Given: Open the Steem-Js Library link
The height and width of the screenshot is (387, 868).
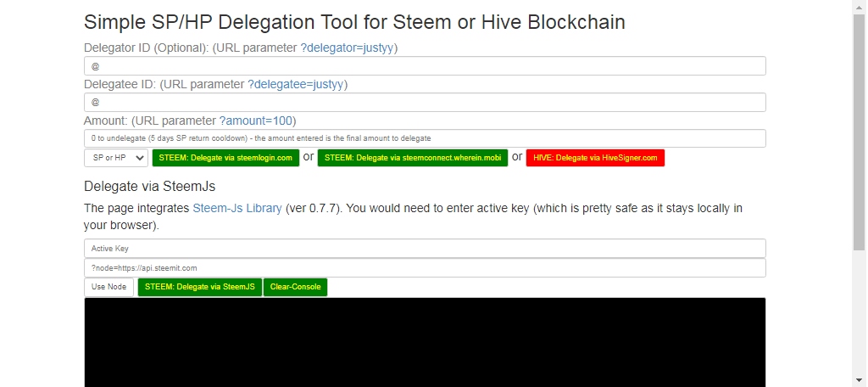Looking at the screenshot, I should coord(237,209).
